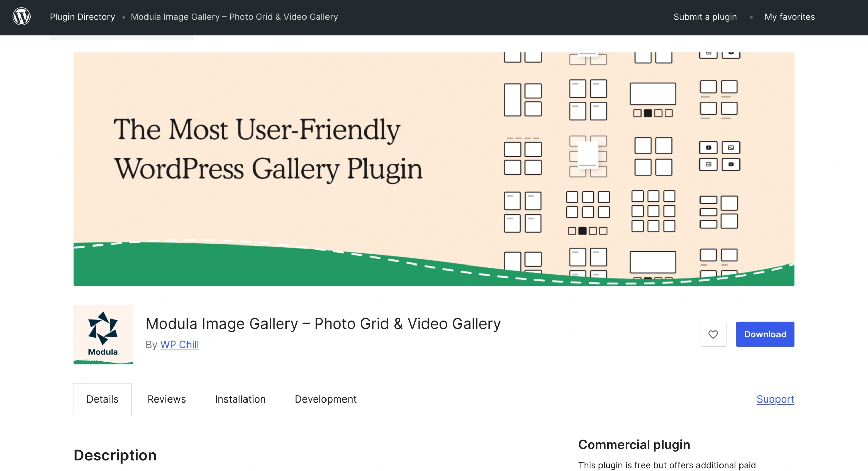Select the Details tab
Viewport: 868px width, 471px height.
(102, 399)
